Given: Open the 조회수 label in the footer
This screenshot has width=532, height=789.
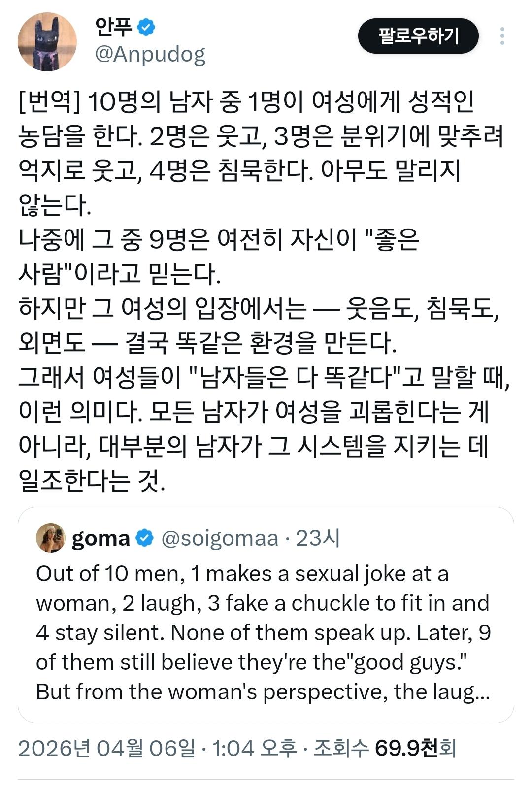Looking at the screenshot, I should coord(341,749).
